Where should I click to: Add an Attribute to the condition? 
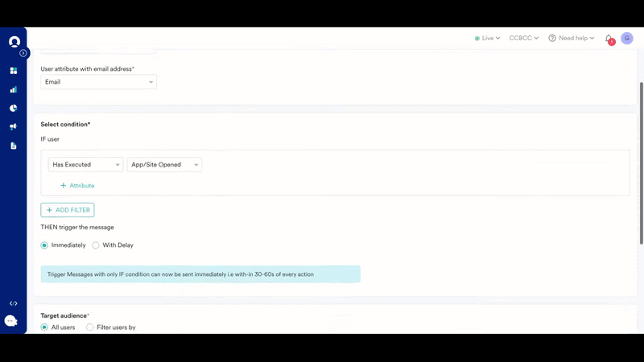(77, 186)
